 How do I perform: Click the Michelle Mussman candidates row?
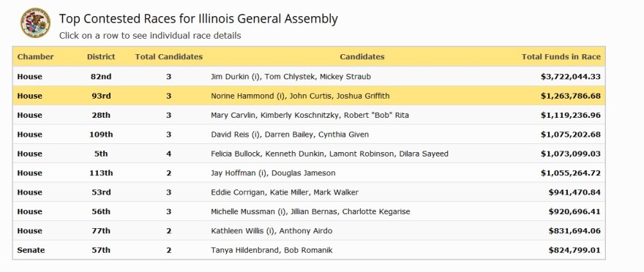pos(309,212)
